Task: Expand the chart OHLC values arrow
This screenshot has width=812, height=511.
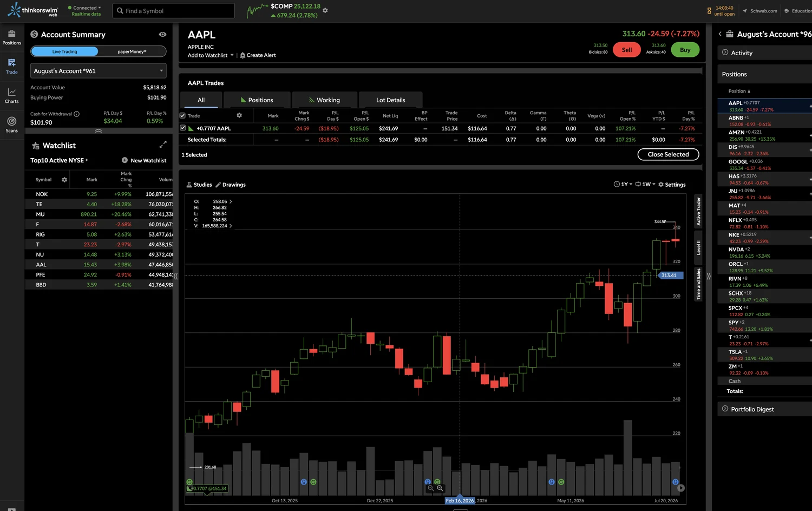Action: tap(231, 201)
